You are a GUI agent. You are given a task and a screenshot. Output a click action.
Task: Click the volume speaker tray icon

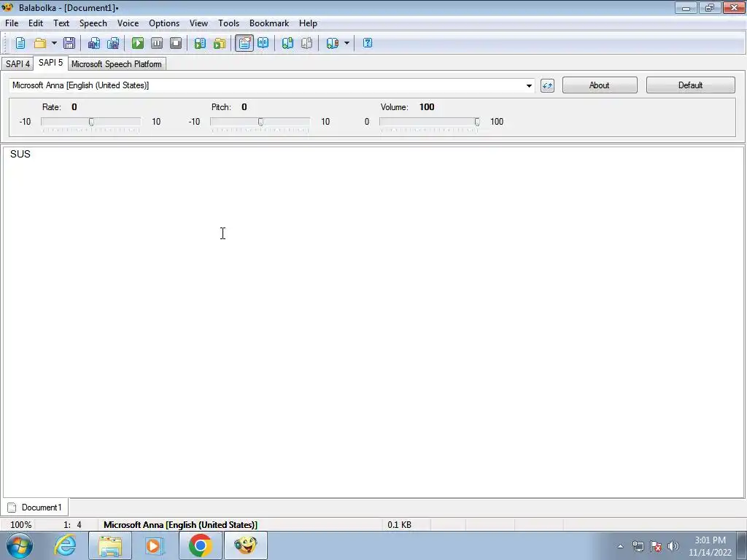[x=673, y=546]
